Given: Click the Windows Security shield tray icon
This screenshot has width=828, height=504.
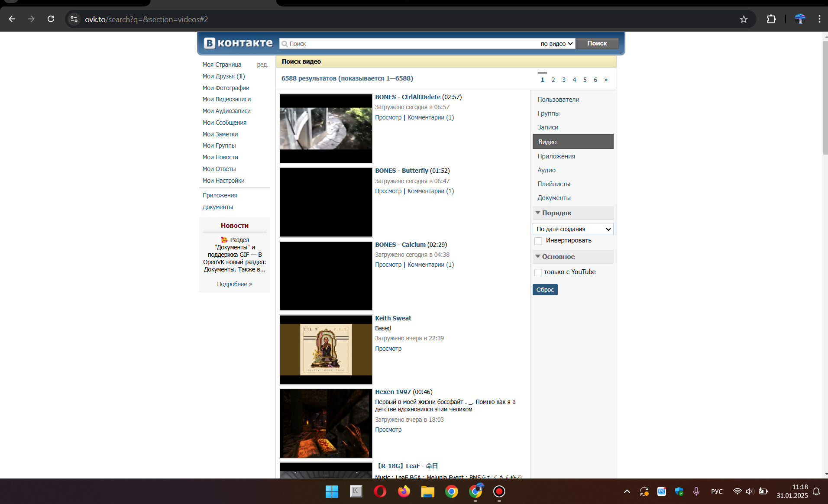Looking at the screenshot, I should (679, 491).
